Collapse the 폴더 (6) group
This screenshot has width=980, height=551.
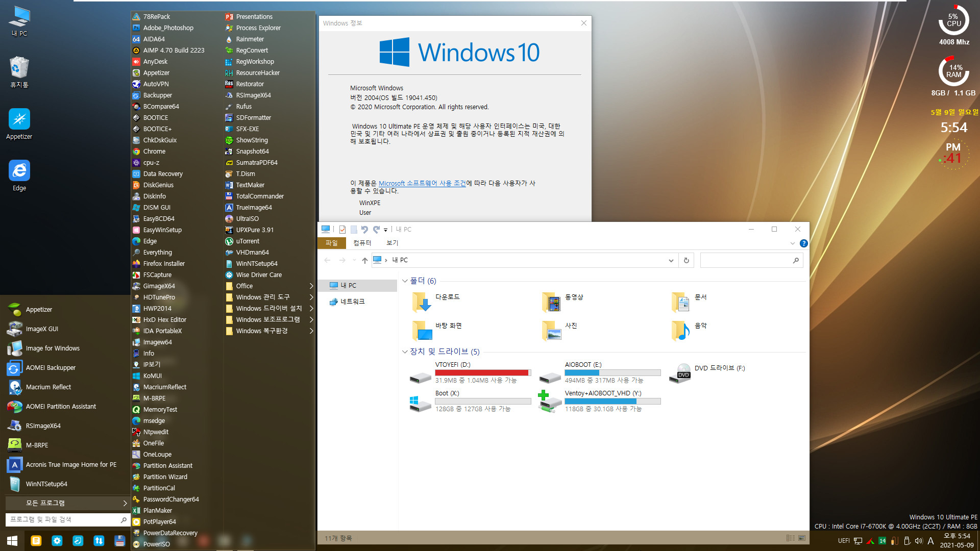405,281
